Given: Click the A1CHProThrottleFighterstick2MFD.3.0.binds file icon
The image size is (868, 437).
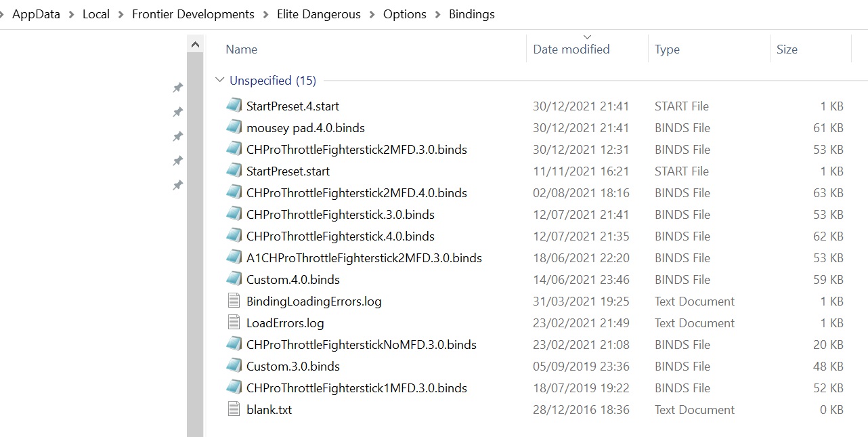Looking at the screenshot, I should [x=234, y=257].
